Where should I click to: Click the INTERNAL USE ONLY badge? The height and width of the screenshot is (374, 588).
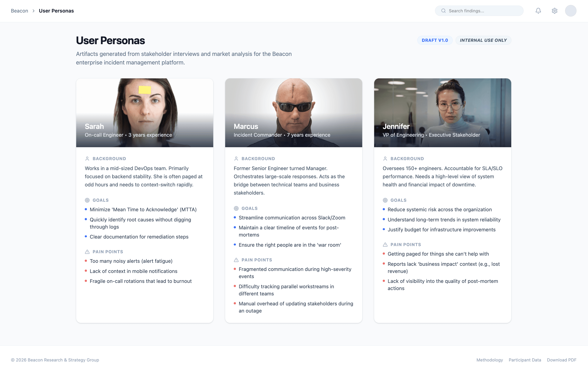coord(483,40)
